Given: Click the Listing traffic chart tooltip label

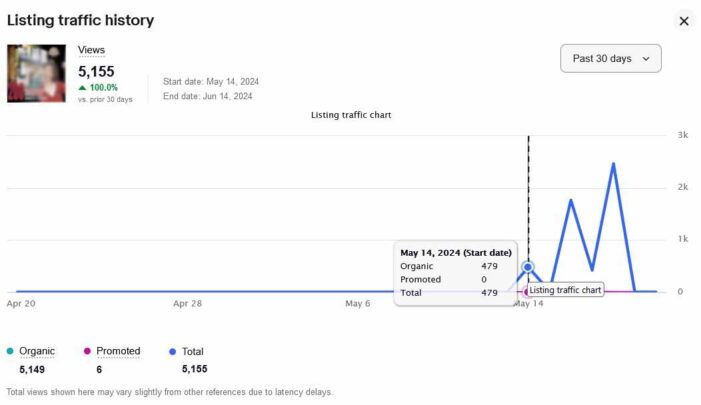Looking at the screenshot, I should 565,290.
